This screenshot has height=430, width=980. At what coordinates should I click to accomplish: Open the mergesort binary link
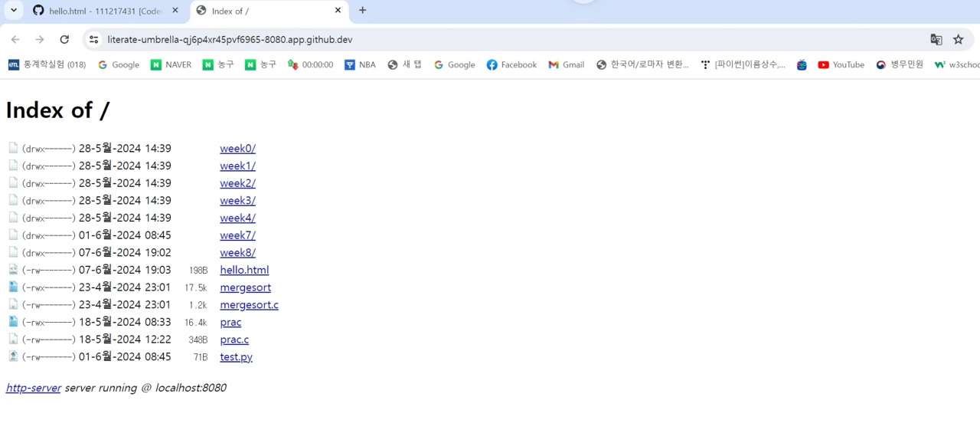tap(245, 287)
